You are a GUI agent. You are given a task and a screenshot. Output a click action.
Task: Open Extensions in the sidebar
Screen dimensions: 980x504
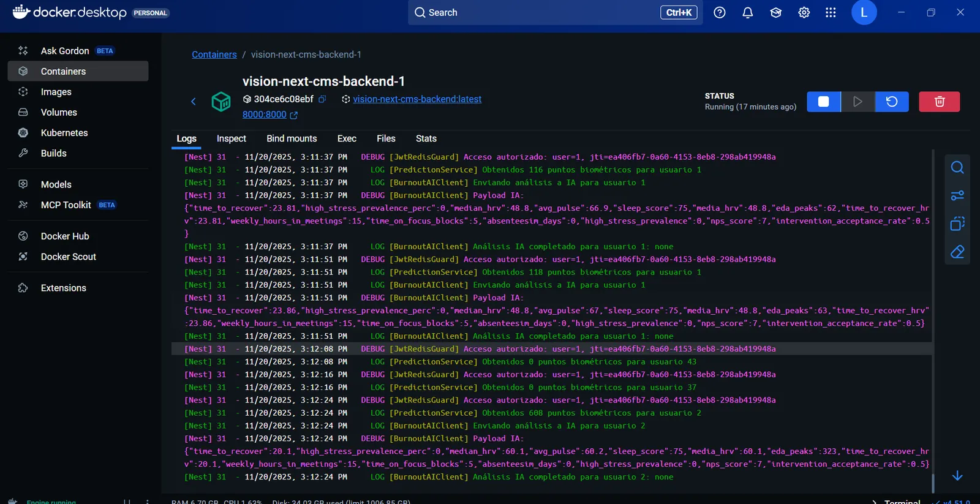pos(78,288)
